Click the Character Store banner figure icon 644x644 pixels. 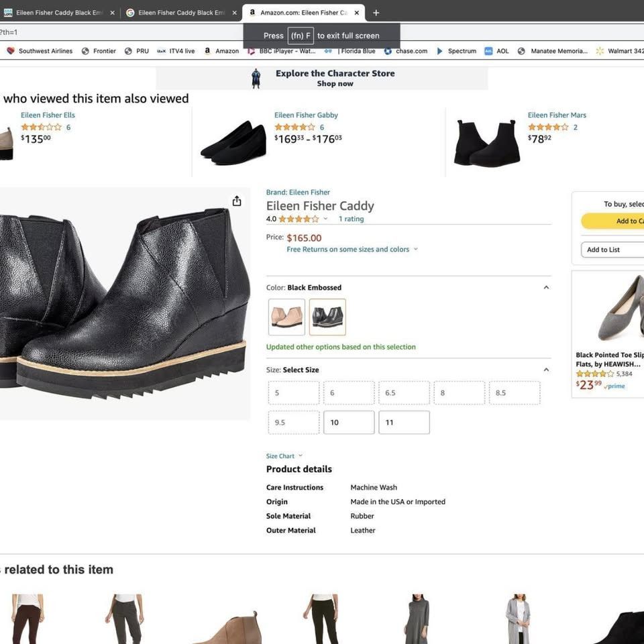[x=256, y=78]
